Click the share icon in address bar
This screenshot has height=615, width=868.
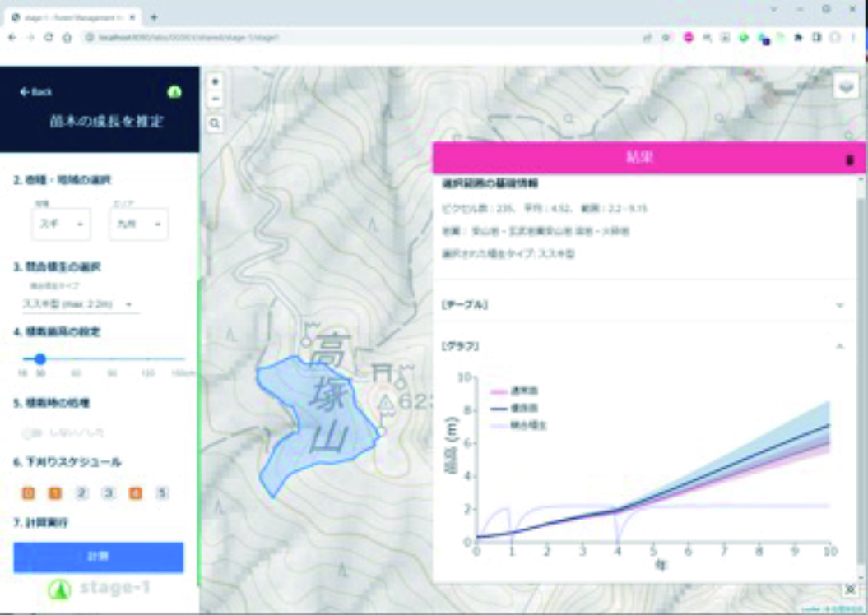648,38
